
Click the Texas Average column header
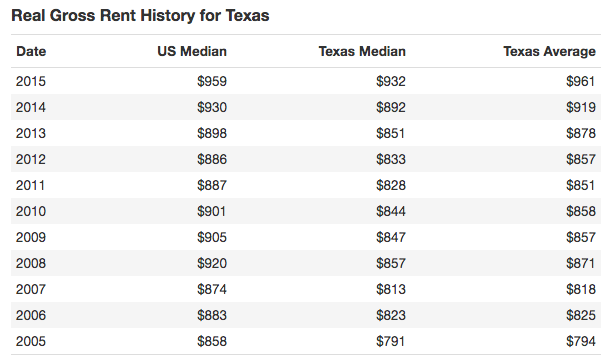pyautogui.click(x=550, y=51)
